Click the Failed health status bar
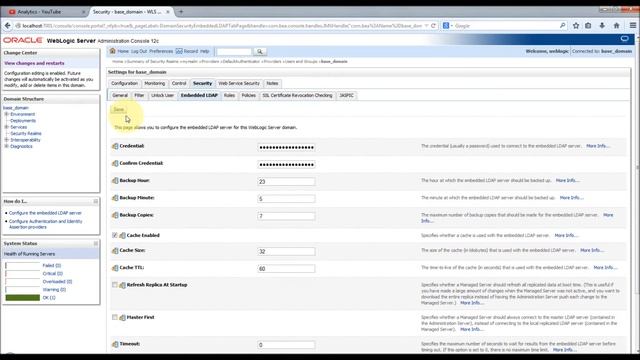The width and height of the screenshot is (640, 360). 22,266
